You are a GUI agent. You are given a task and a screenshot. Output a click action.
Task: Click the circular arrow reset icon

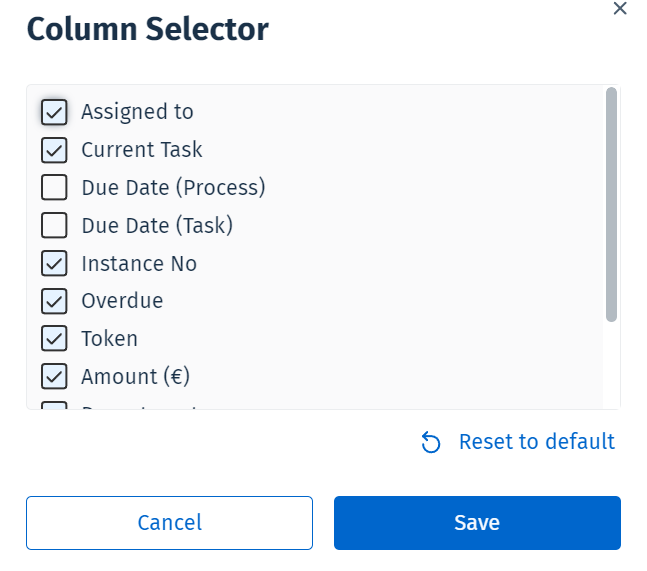pyautogui.click(x=432, y=443)
